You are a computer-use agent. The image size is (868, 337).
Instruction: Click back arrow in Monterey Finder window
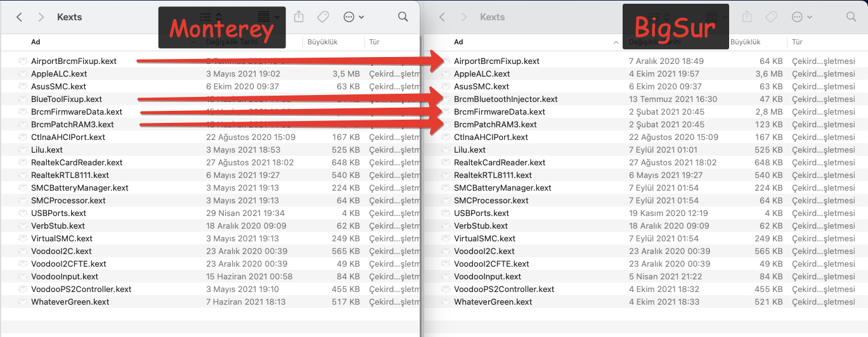20,17
